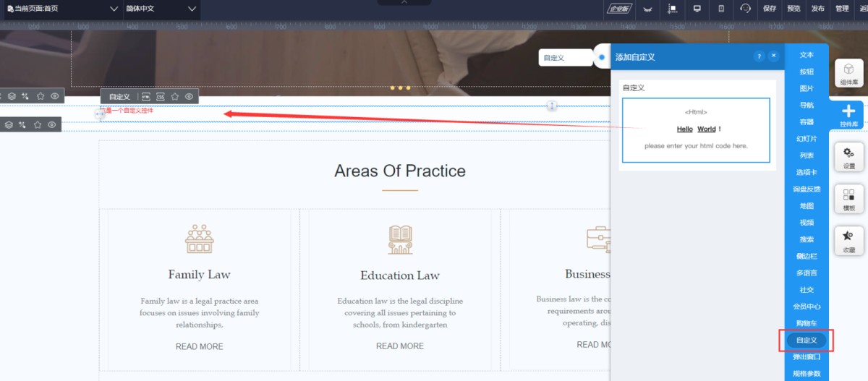The image size is (868, 381).
Task: Click the layers icon in the upper section toolbar
Action: (x=12, y=95)
